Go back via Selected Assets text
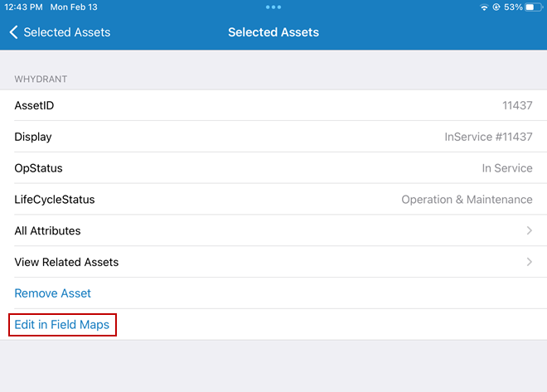The width and height of the screenshot is (547, 392). click(66, 32)
